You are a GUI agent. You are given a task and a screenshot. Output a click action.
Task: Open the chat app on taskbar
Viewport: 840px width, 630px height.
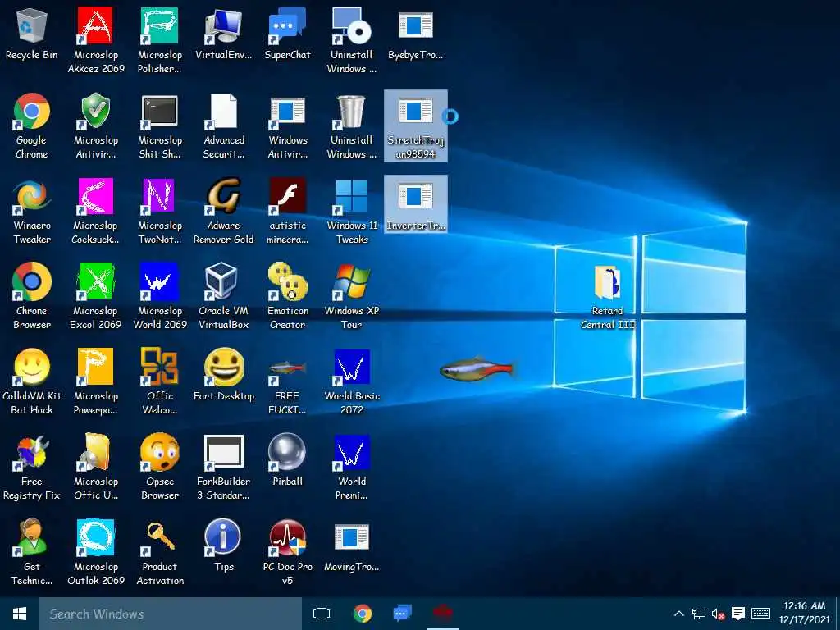[x=402, y=614]
